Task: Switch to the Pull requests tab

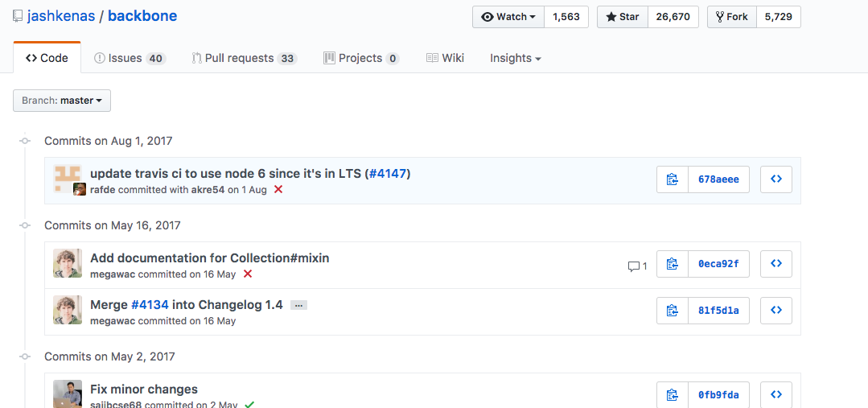Action: tap(245, 58)
